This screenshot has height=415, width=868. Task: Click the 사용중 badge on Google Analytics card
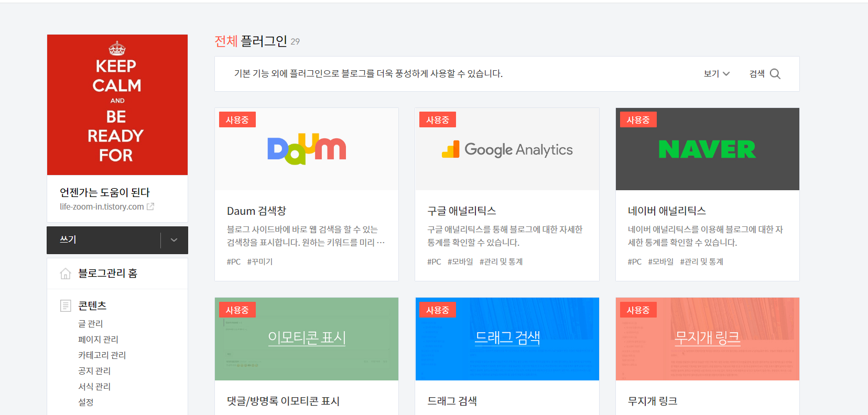(x=438, y=120)
